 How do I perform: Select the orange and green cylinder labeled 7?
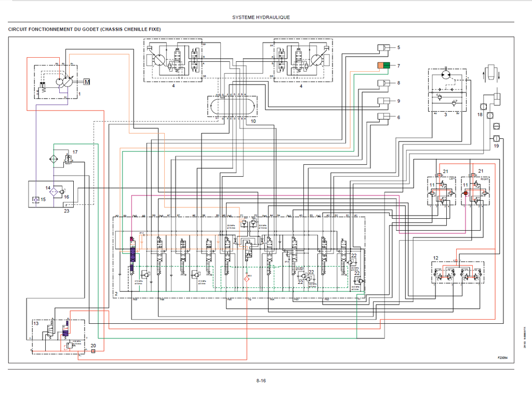(384, 65)
